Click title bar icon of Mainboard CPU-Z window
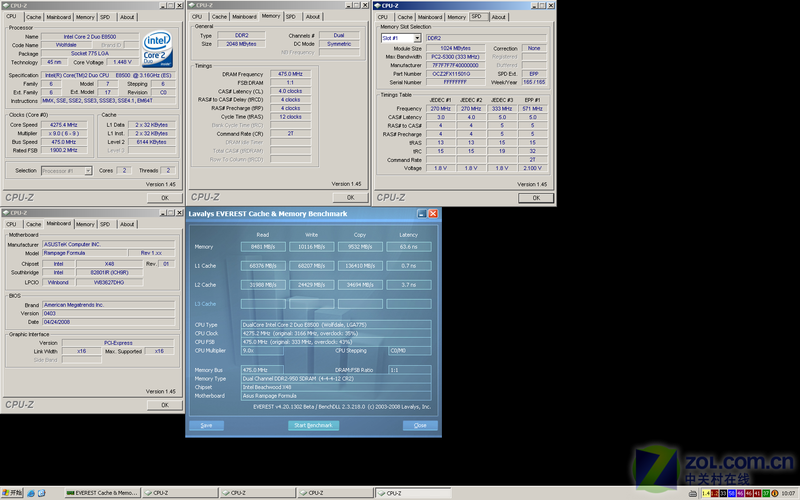The width and height of the screenshot is (800, 500). click(5, 213)
